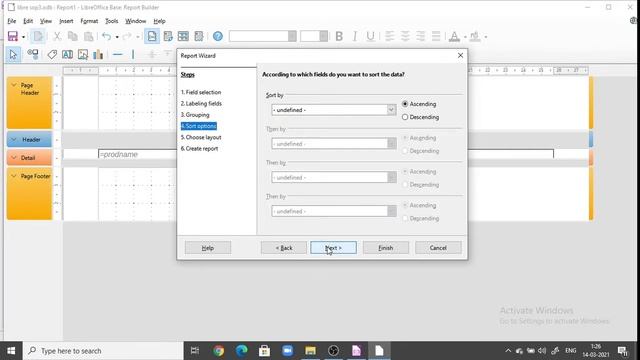The width and height of the screenshot is (640, 360).
Task: Open the File menu
Action: click(x=12, y=21)
